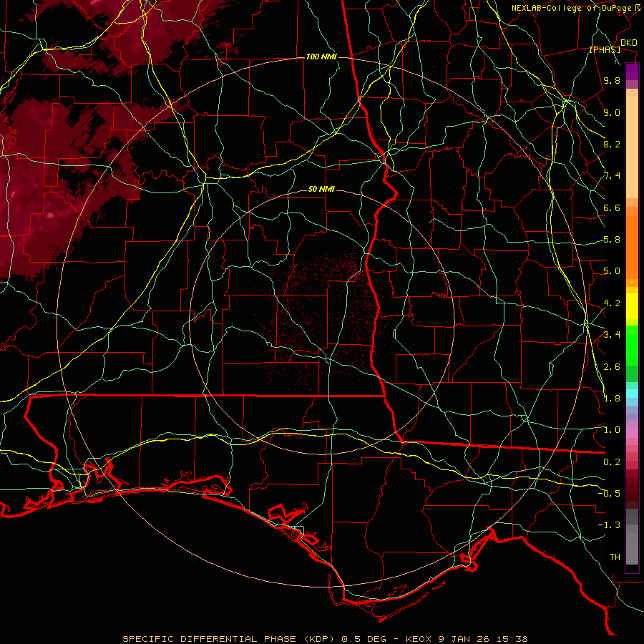Click the NEXLAB-College of DuPage label

(x=571, y=8)
